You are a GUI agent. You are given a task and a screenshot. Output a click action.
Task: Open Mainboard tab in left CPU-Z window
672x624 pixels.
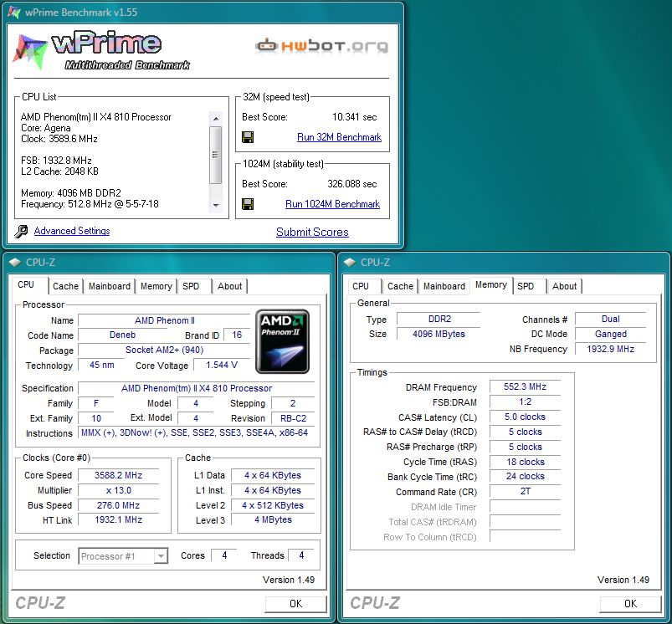pos(110,286)
